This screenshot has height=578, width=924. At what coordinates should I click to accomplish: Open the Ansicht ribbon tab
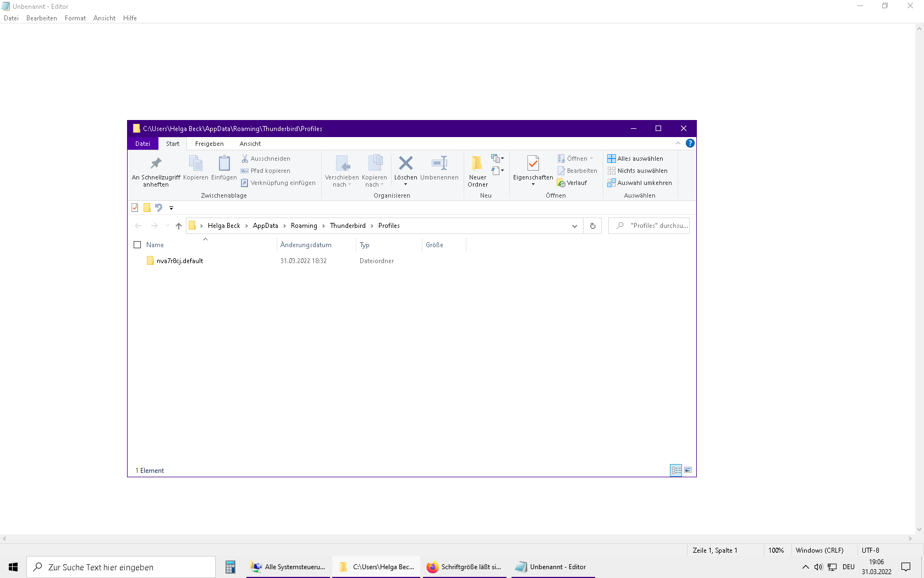(x=250, y=144)
